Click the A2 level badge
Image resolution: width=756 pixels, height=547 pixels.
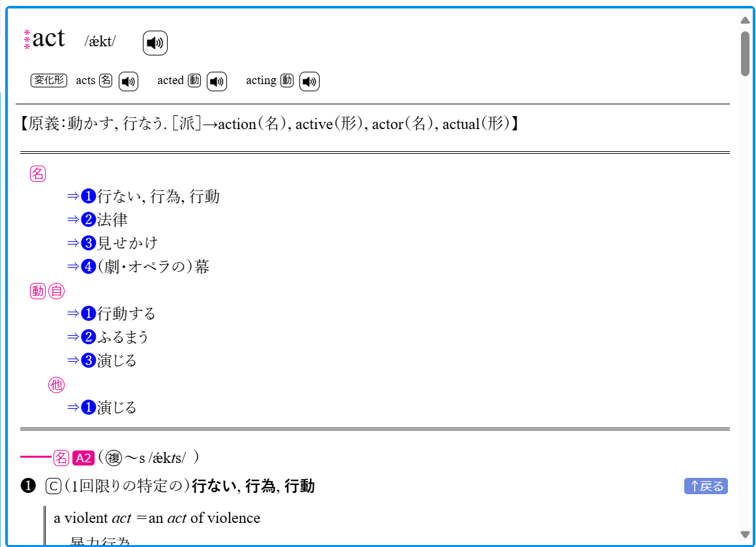point(83,458)
